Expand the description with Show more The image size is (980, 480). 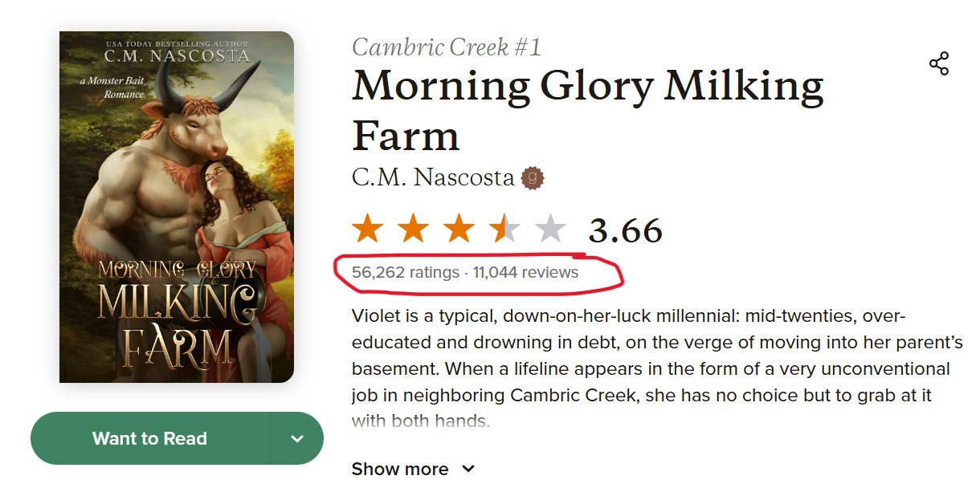[400, 469]
